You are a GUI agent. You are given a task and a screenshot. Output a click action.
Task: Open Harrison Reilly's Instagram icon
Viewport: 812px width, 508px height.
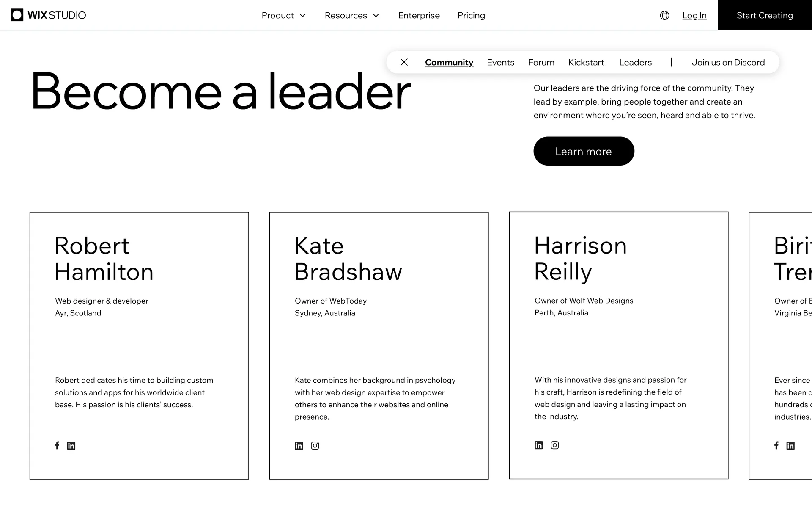555,445
